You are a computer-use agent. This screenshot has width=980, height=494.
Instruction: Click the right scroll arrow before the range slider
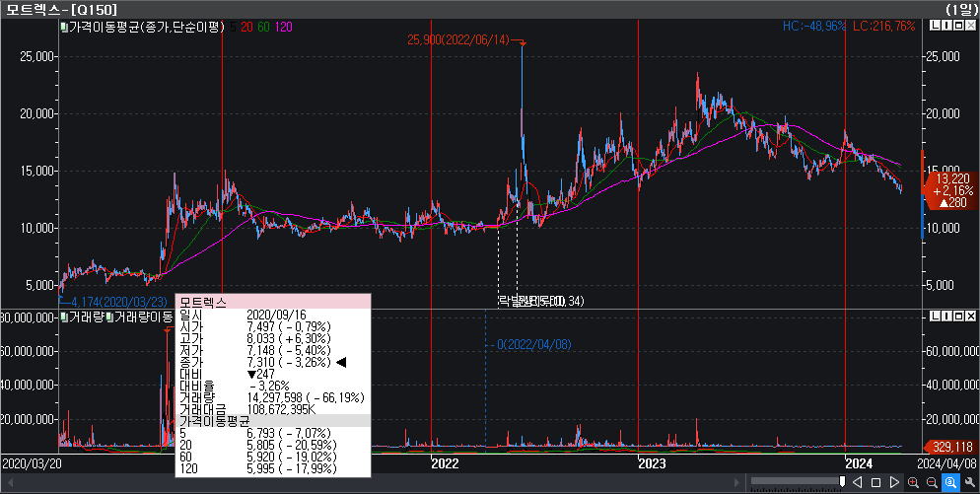point(738,482)
